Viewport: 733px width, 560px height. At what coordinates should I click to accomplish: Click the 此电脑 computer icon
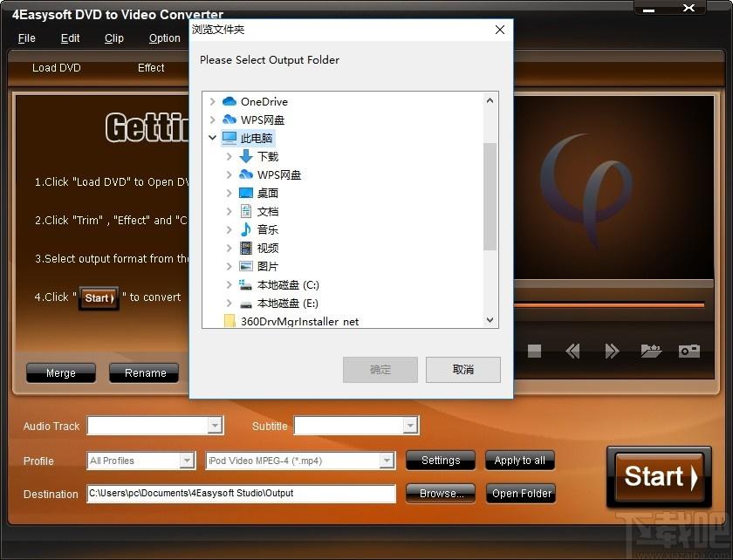click(229, 138)
